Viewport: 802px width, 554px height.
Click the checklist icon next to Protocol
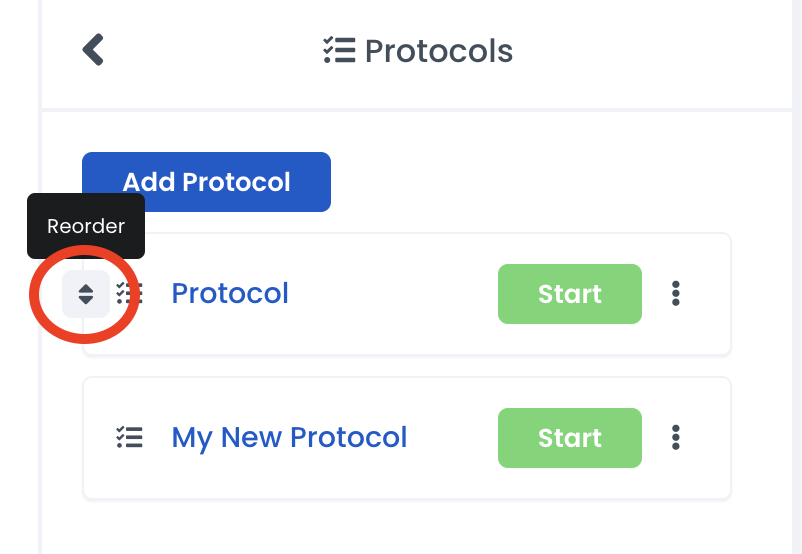[x=130, y=294]
